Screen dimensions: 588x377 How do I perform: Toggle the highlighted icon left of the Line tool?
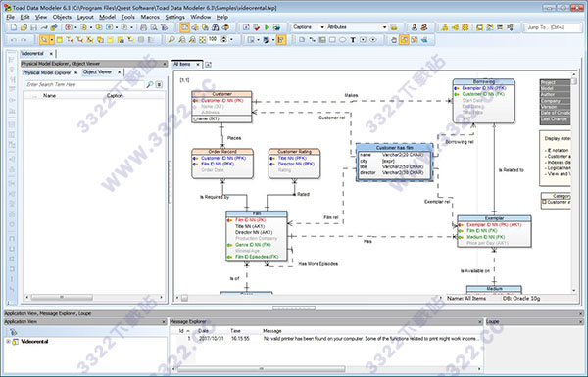pyautogui.click(x=281, y=40)
